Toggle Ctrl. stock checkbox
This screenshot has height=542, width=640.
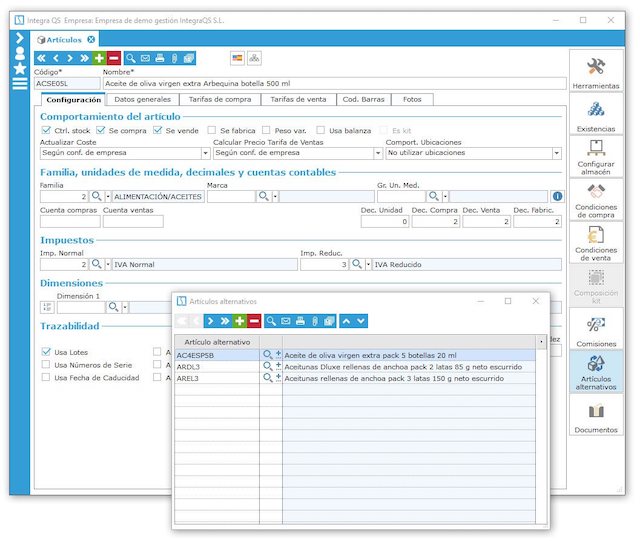tap(46, 130)
